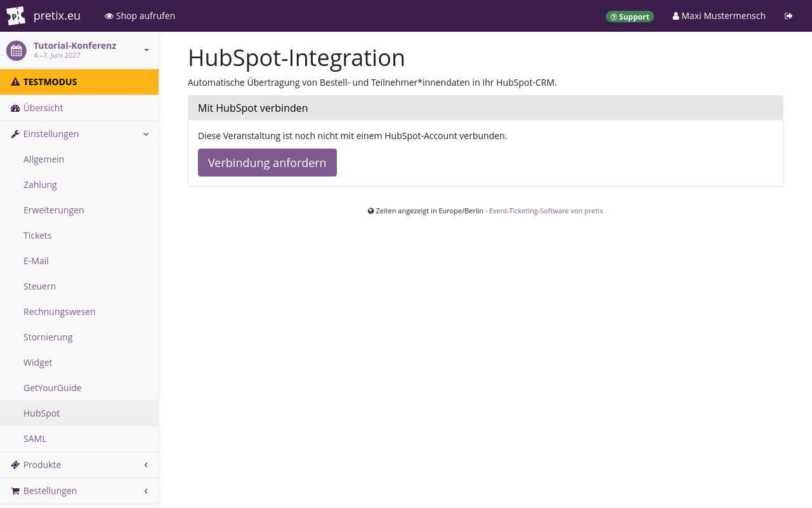Select GetYourGuide in the sidebar

pyautogui.click(x=79, y=388)
